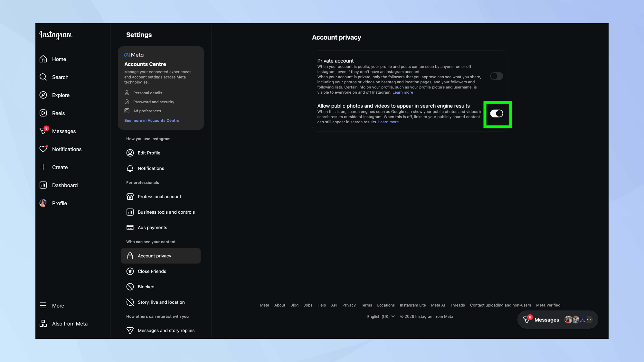Open Messages icon with red badge
644x362 pixels.
coord(43,131)
